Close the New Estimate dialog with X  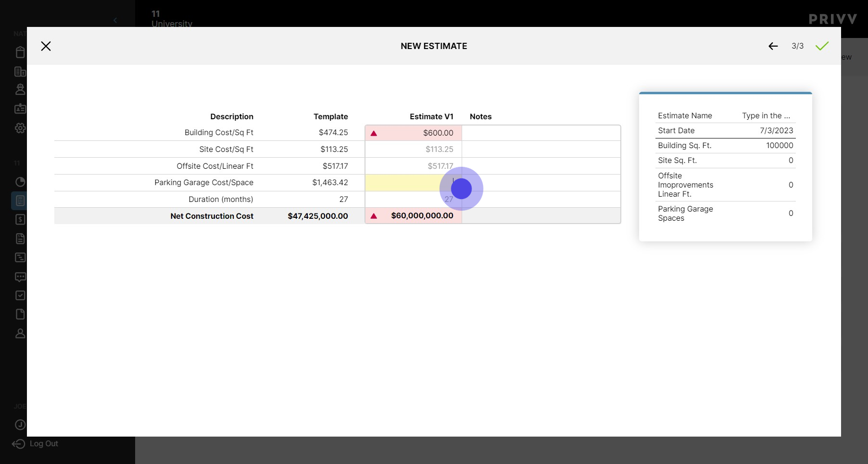click(46, 46)
